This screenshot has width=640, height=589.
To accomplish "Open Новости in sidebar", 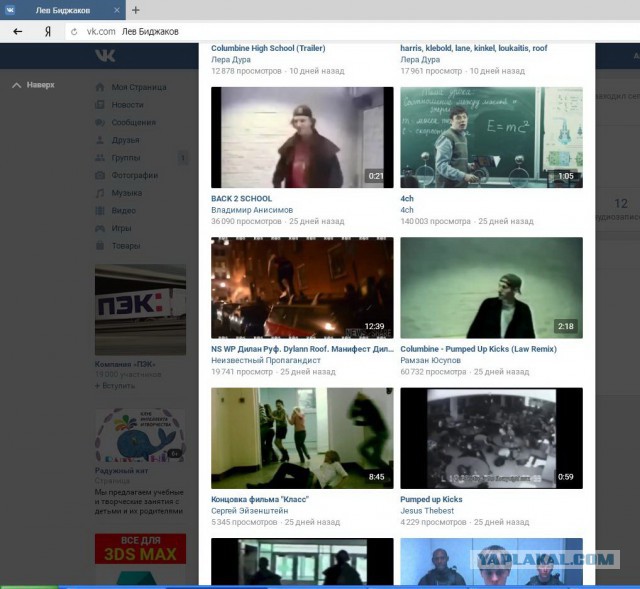I will [128, 104].
